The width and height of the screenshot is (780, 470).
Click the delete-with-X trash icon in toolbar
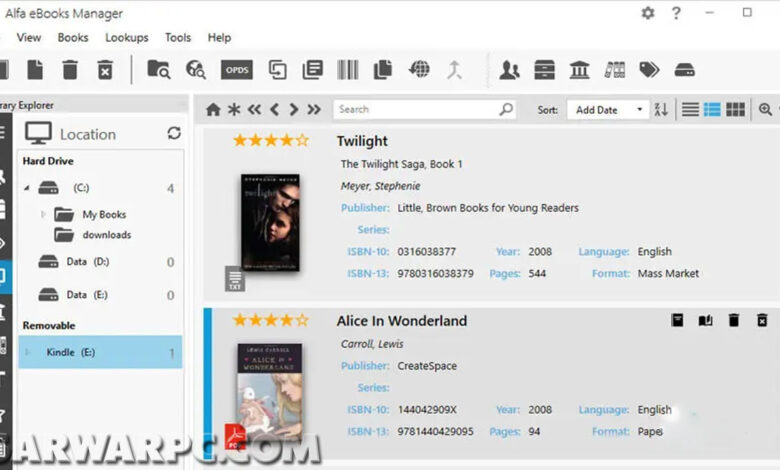point(105,70)
